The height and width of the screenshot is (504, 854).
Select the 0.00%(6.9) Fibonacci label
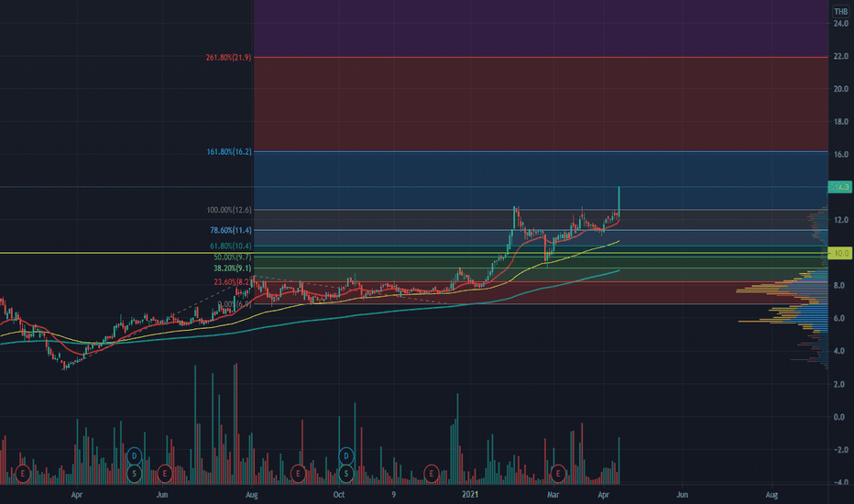[235, 304]
